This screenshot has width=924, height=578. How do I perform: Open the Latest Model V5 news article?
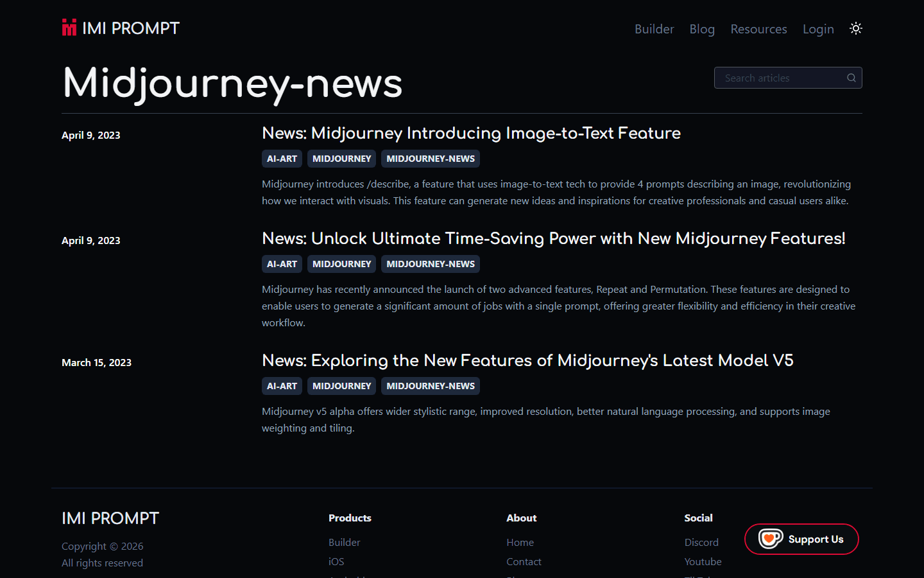527,360
